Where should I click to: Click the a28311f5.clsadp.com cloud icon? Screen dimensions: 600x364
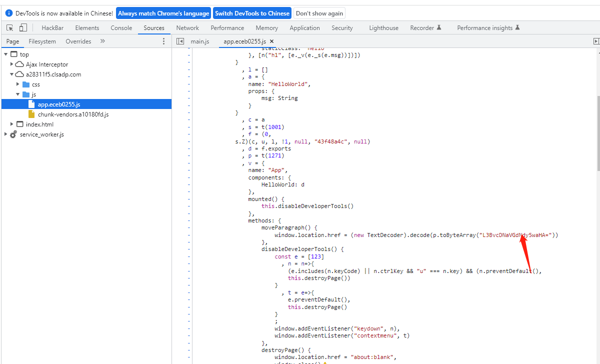[19, 74]
